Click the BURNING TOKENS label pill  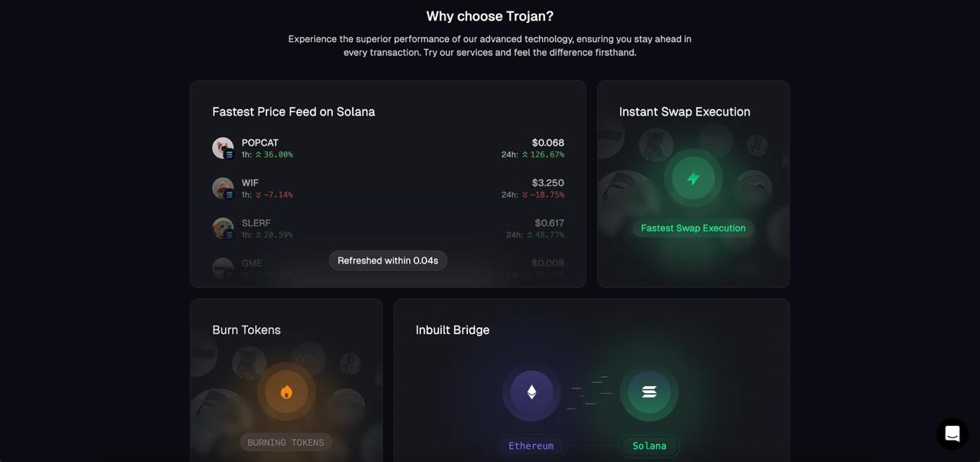click(286, 443)
